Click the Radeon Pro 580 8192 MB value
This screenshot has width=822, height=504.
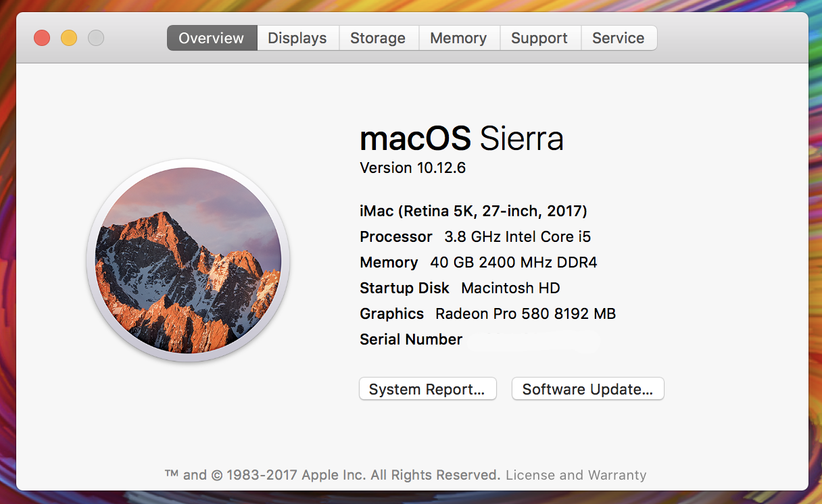click(526, 313)
